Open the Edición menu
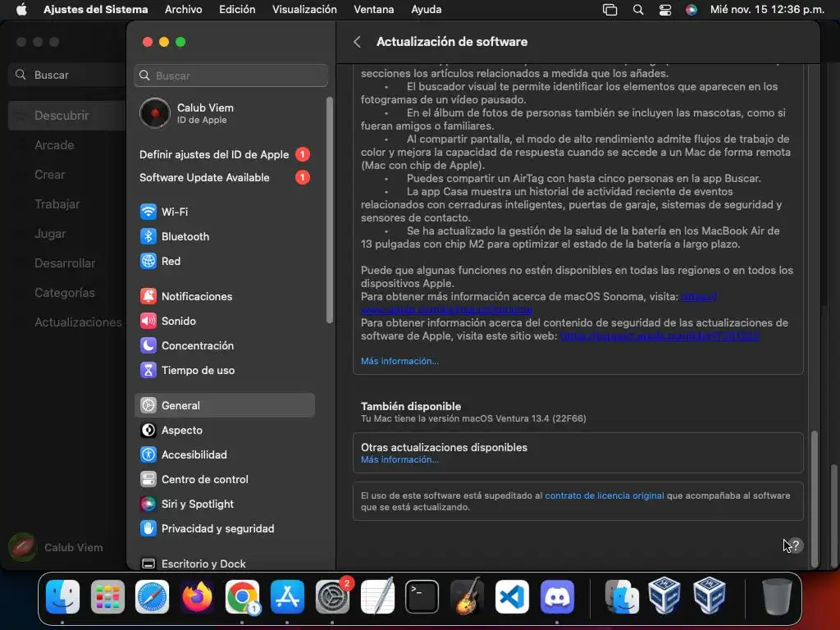The width and height of the screenshot is (840, 630). [237, 9]
